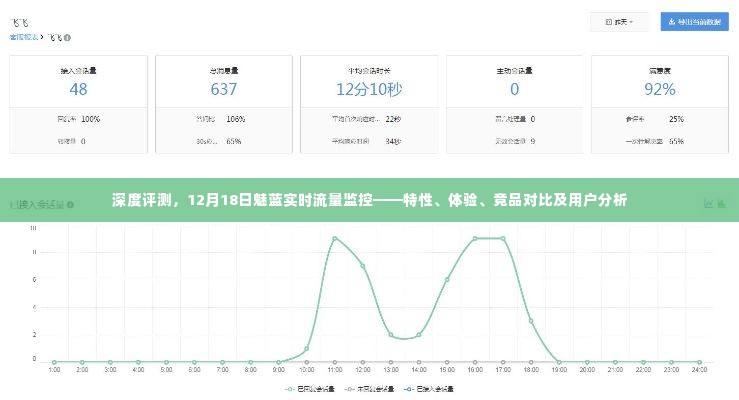Viewport: 739px width, 400px height.
Task: Click the 0 value in the fourth card
Action: pos(514,89)
